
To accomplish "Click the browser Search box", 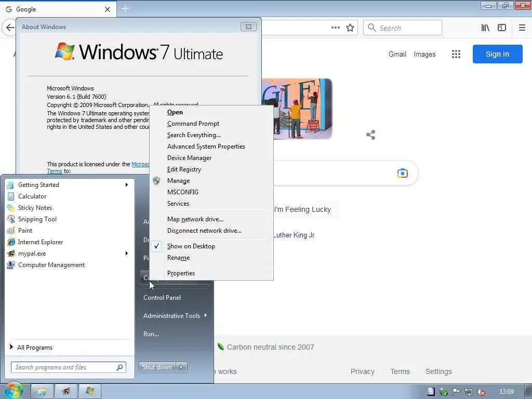I will 403,28.
